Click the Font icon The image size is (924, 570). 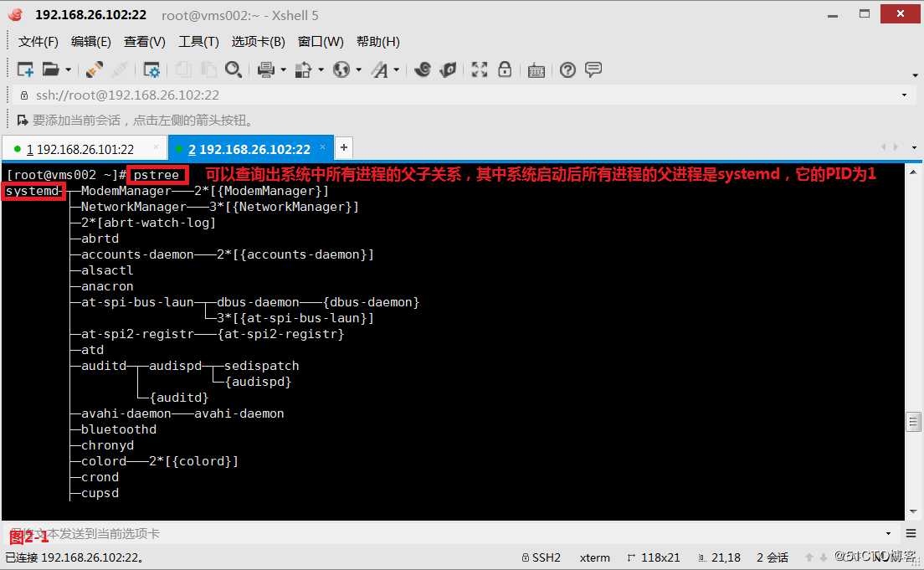coord(379,69)
